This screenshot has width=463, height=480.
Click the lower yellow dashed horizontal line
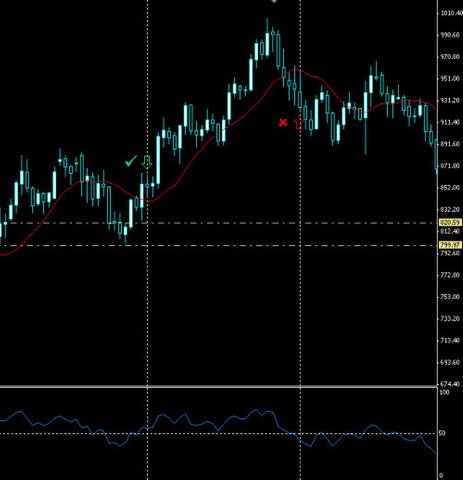pyautogui.click(x=218, y=246)
